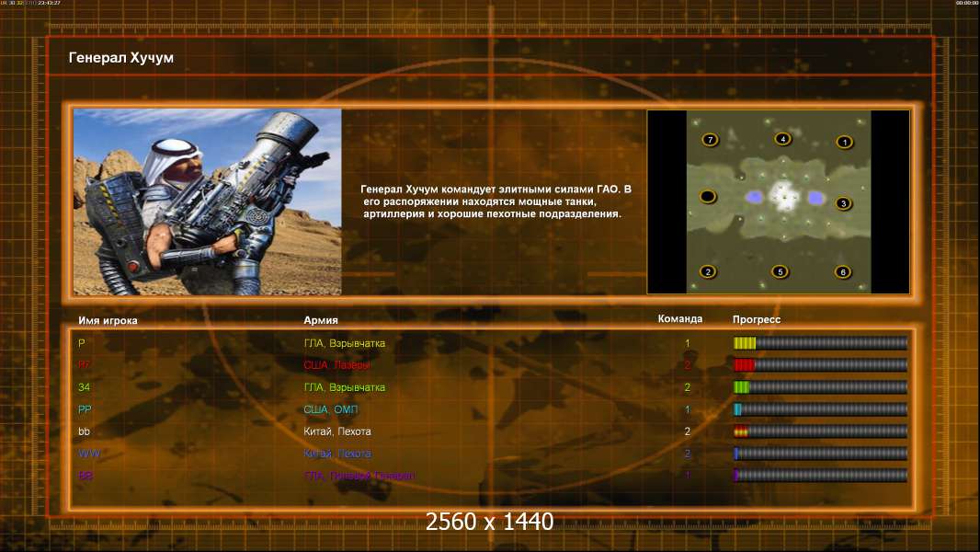
Task: Click team number for player P
Action: click(x=687, y=343)
